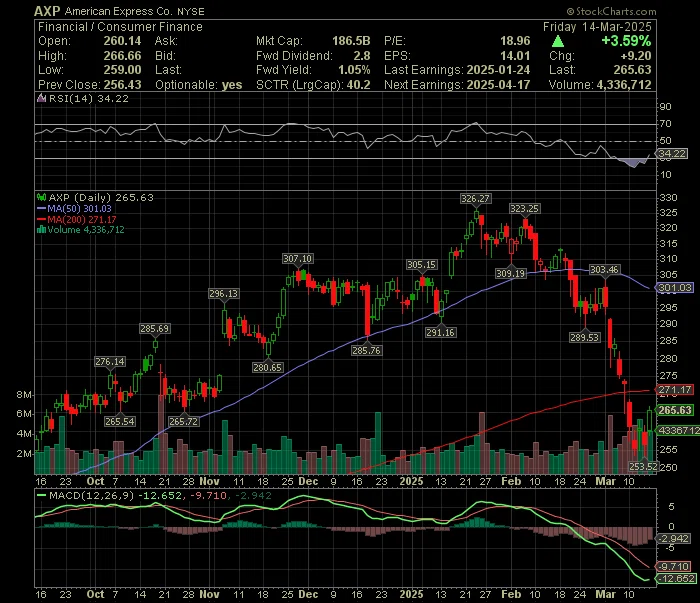
Task: Click the 285.69 price label
Action: pyautogui.click(x=154, y=329)
